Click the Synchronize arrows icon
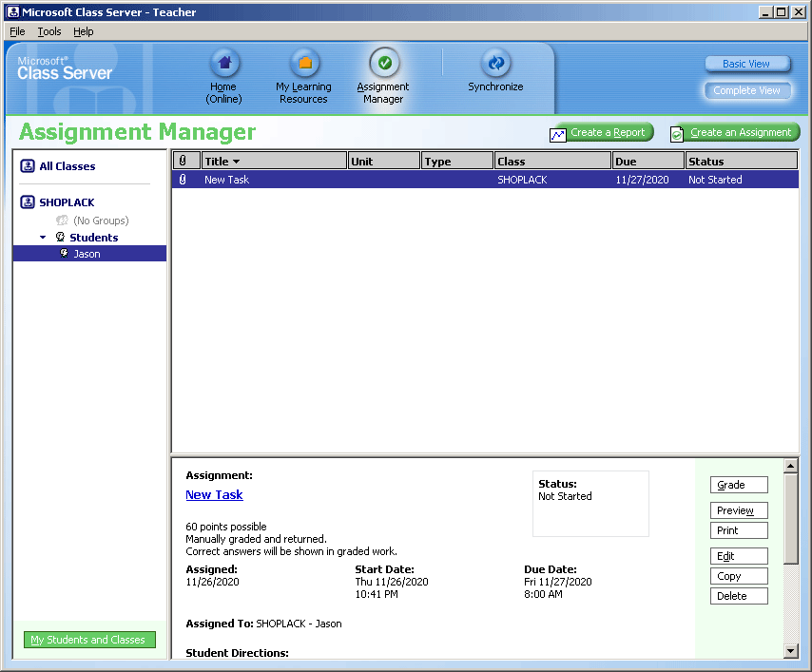Image resolution: width=812 pixels, height=672 pixels. click(x=496, y=63)
